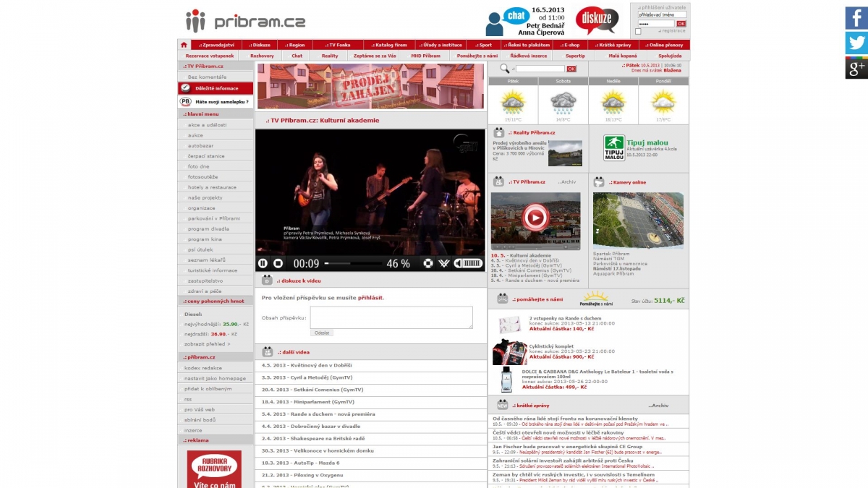
Task: Send comment with Odeslat button
Action: 322,333
